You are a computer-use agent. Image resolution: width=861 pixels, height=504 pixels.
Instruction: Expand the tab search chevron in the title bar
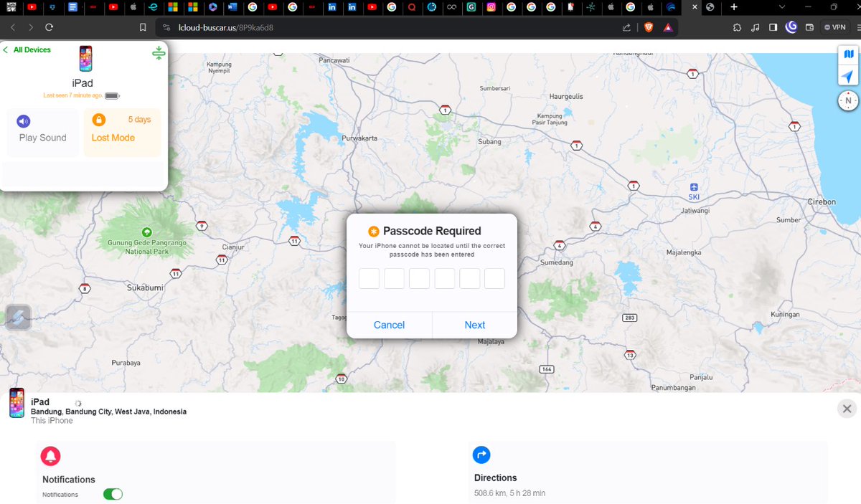click(x=781, y=7)
